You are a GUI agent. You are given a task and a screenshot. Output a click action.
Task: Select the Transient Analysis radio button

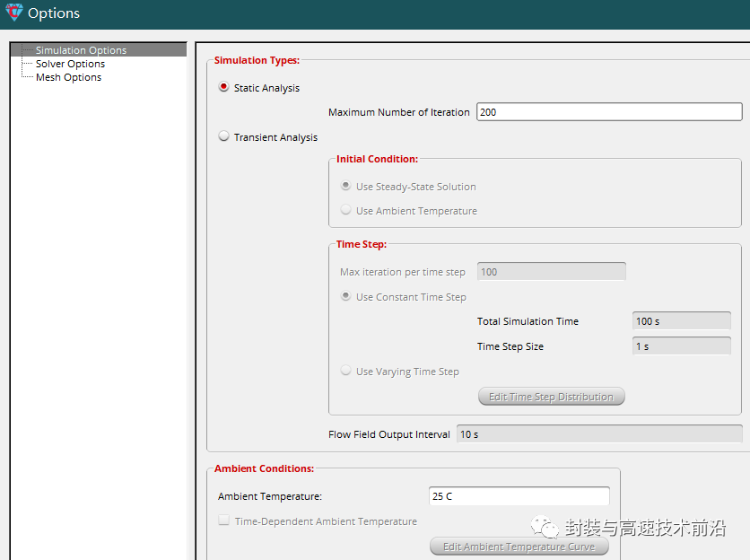pos(223,136)
